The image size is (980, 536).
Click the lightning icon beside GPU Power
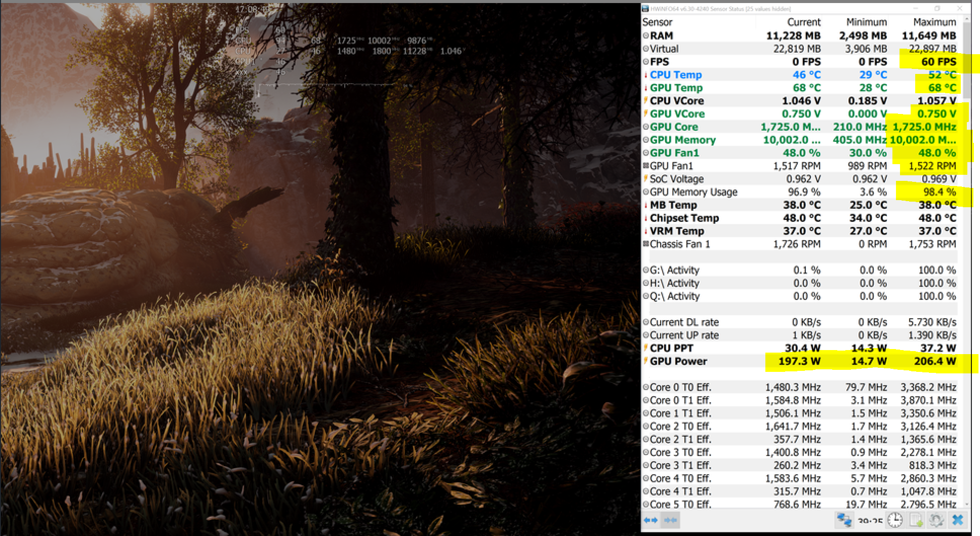click(646, 361)
